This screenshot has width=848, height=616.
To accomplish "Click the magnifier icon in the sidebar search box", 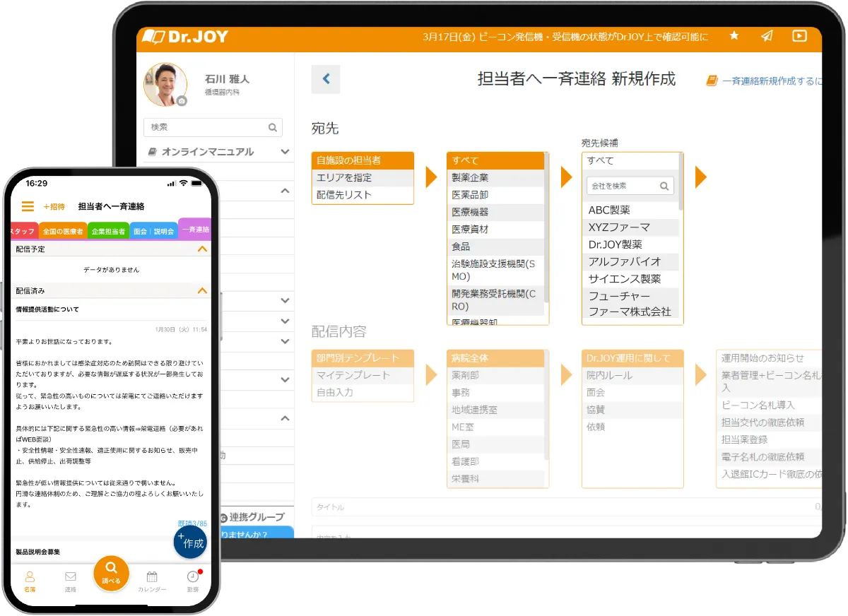I will coord(273,128).
